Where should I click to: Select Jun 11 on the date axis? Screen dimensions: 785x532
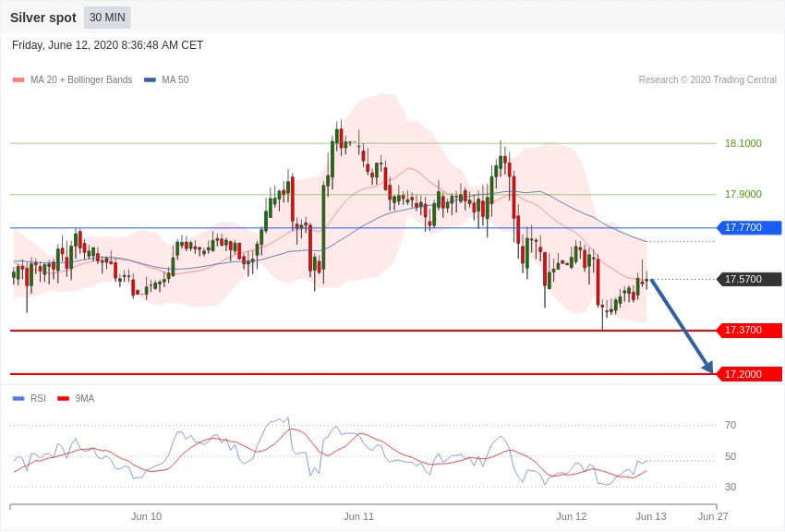[358, 516]
